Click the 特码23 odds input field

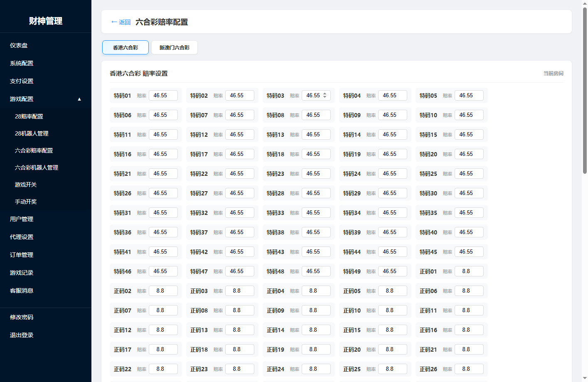(316, 174)
